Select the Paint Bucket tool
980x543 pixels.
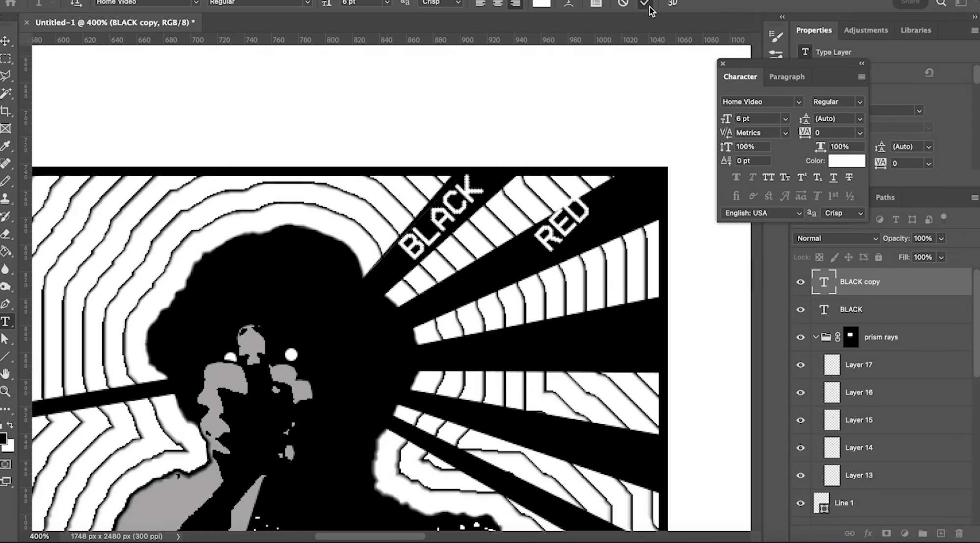click(6, 252)
